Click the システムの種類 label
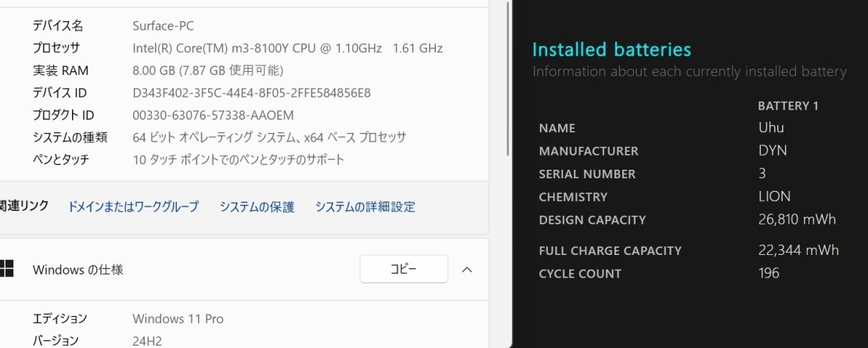Image resolution: width=868 pixels, height=348 pixels. [70, 137]
